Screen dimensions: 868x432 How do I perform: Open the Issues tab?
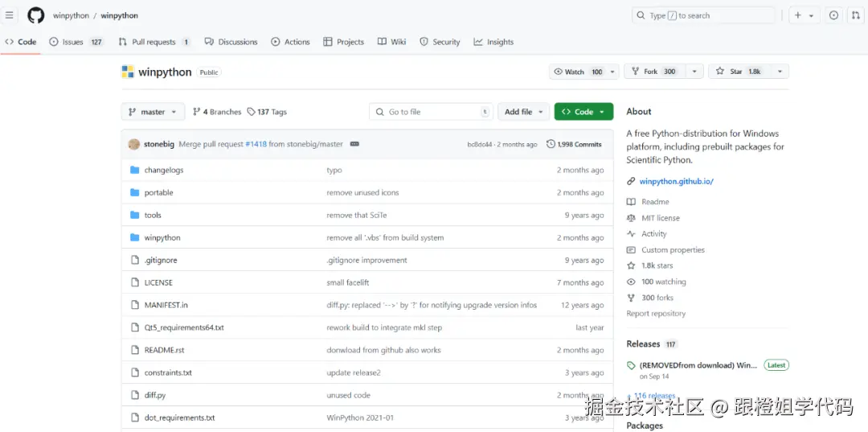(x=76, y=42)
